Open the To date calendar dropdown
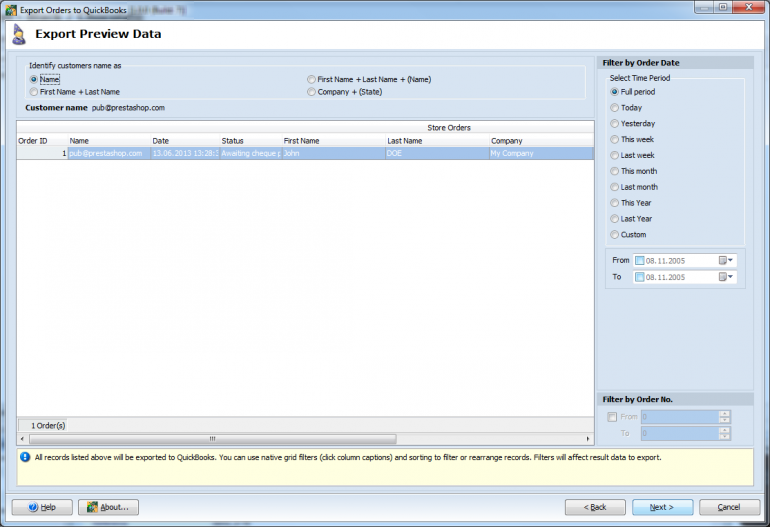The width and height of the screenshot is (770, 527). (x=726, y=277)
